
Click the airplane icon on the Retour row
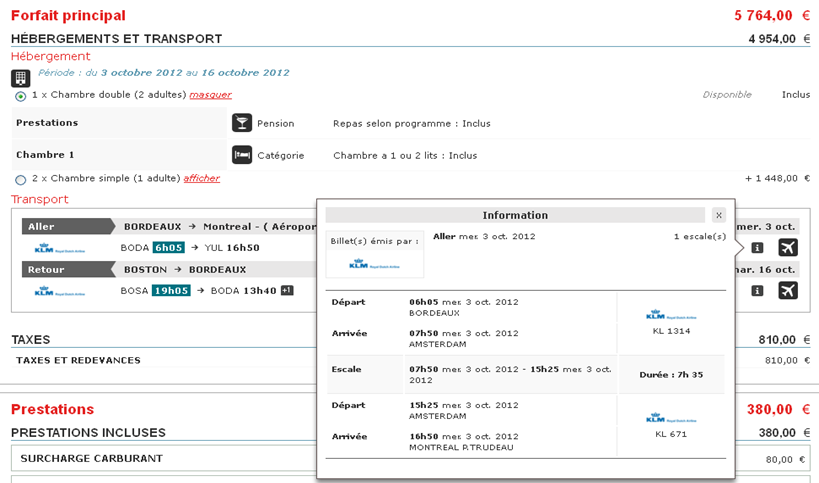pos(788,290)
